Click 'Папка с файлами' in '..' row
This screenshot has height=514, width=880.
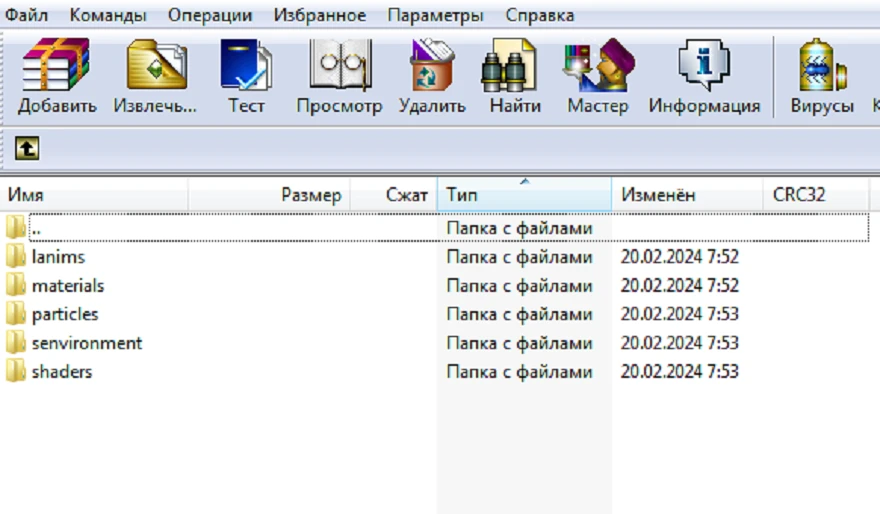(x=520, y=228)
